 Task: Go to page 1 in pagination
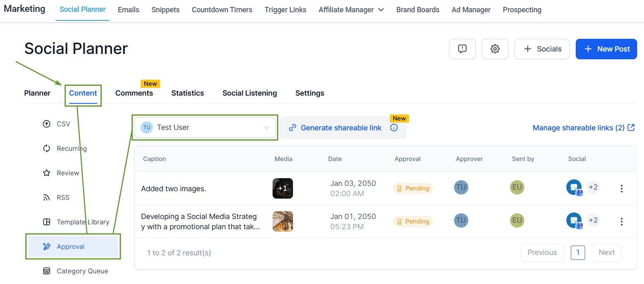click(x=578, y=253)
